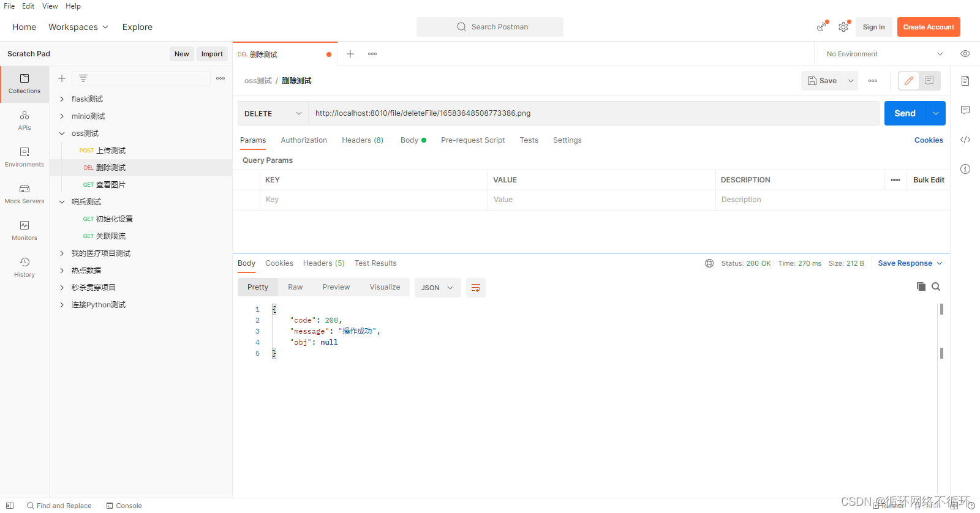This screenshot has width=980, height=513.
Task: Open the code snippet icon
Action: (x=965, y=140)
